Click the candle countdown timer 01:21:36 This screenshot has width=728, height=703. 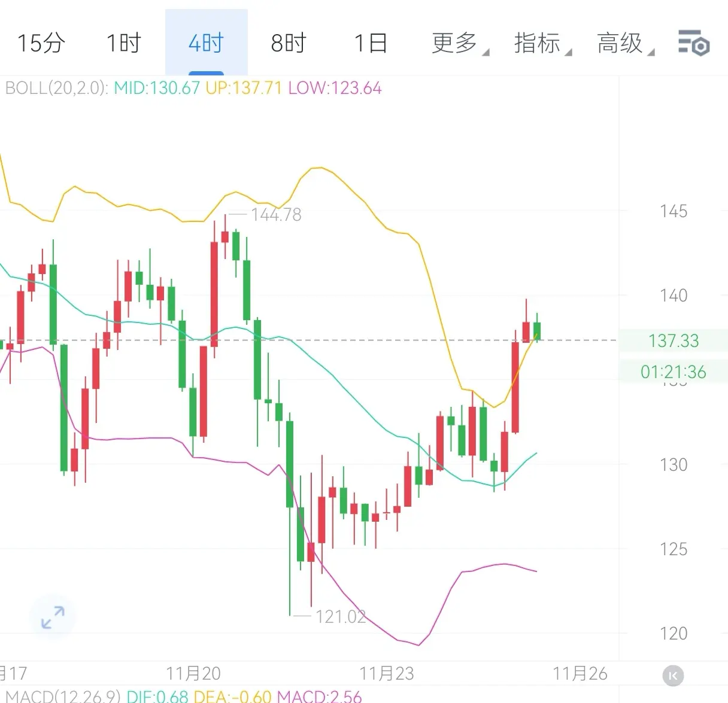673,372
